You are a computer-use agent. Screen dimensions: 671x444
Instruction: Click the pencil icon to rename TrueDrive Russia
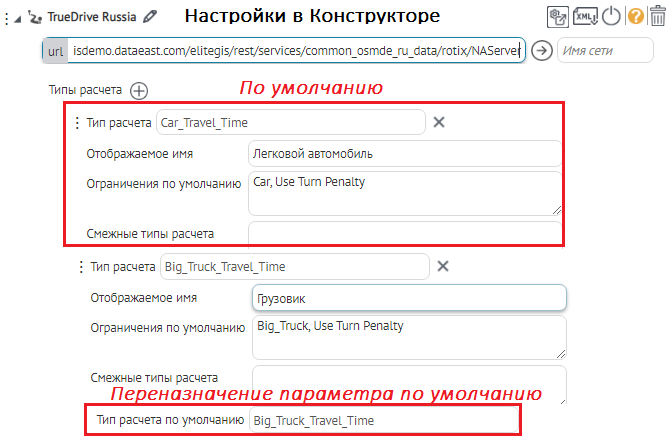tap(151, 16)
